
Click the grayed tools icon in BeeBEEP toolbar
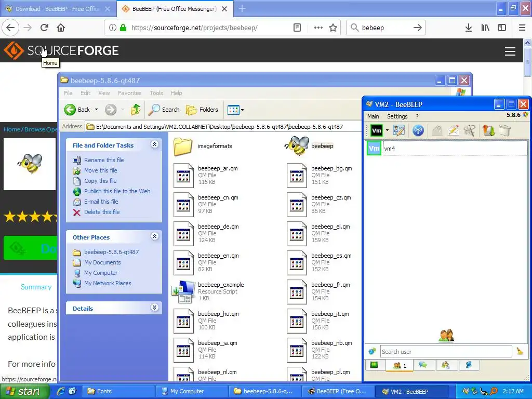pyautogui.click(x=470, y=130)
